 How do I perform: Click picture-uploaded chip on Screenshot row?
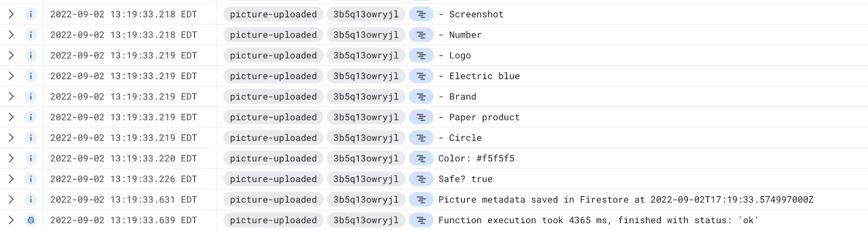click(273, 14)
